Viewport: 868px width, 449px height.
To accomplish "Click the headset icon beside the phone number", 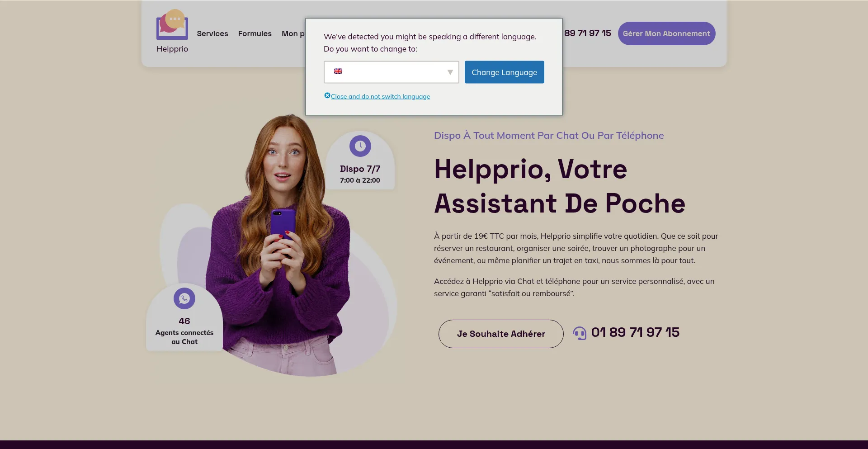I will coord(580,333).
